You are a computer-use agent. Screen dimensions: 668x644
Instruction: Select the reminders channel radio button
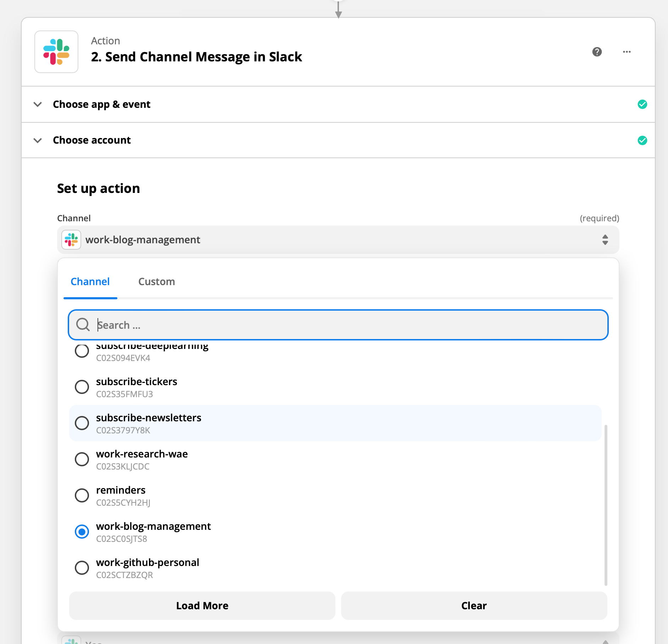pyautogui.click(x=82, y=495)
